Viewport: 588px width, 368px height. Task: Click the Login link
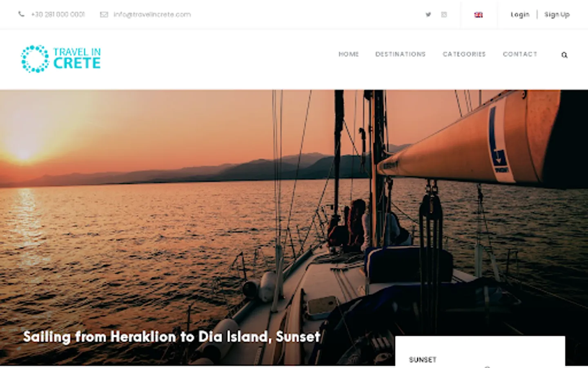pos(520,15)
